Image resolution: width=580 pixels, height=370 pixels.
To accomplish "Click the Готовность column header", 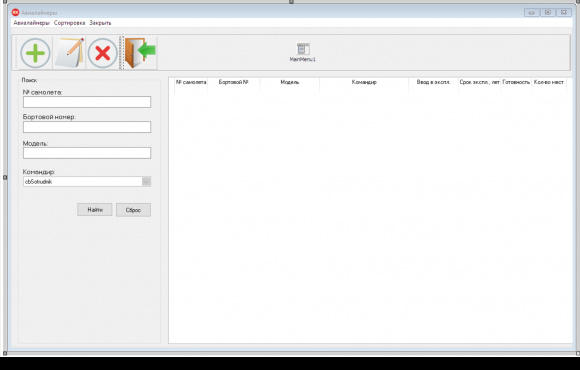I will 516,82.
